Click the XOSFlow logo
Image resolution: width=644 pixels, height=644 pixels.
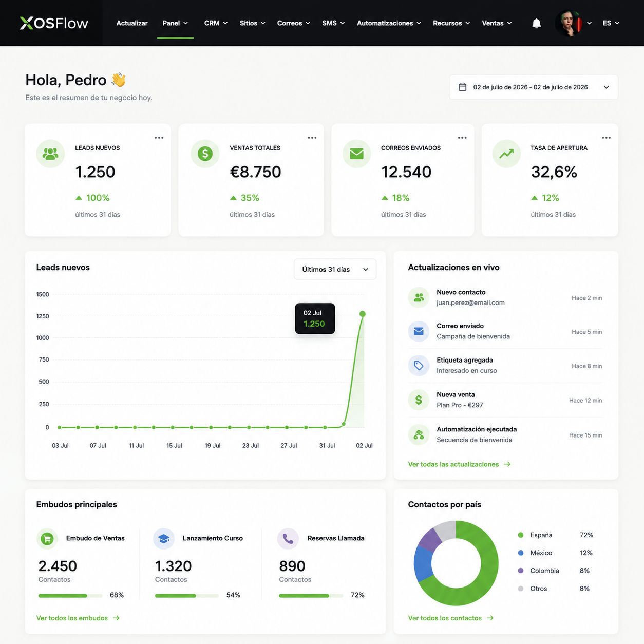[x=54, y=23]
